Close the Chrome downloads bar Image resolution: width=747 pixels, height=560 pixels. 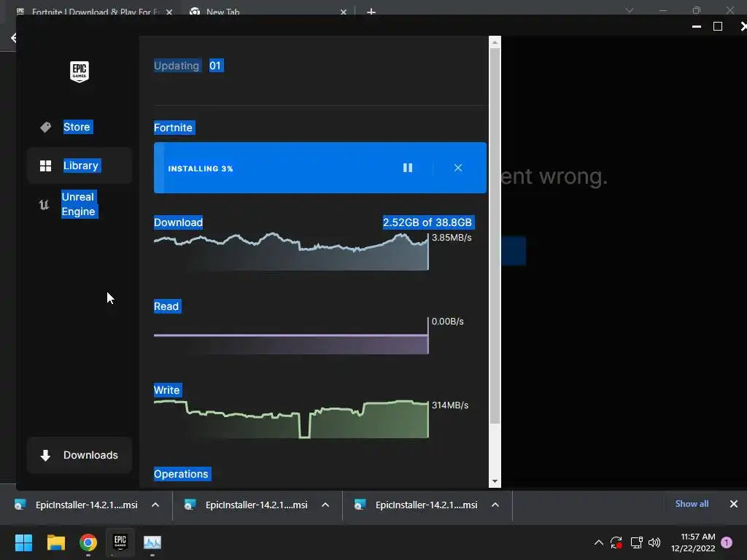734,504
